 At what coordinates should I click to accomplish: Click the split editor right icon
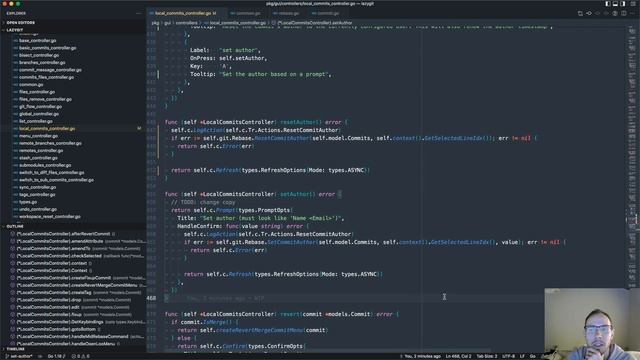click(623, 13)
